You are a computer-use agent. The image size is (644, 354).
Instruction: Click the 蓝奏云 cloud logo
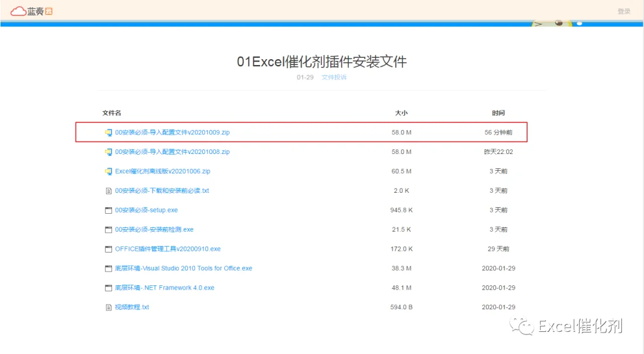32,11
